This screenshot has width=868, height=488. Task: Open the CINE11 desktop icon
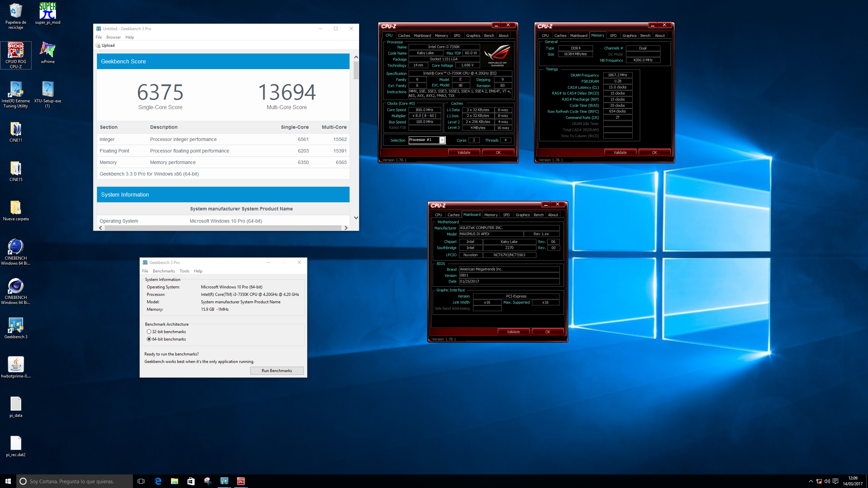(x=16, y=132)
